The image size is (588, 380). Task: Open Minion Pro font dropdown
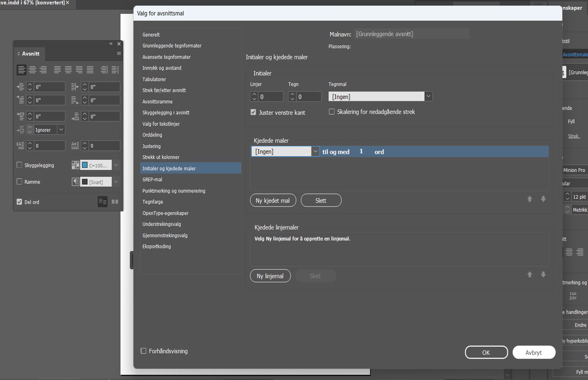(575, 170)
